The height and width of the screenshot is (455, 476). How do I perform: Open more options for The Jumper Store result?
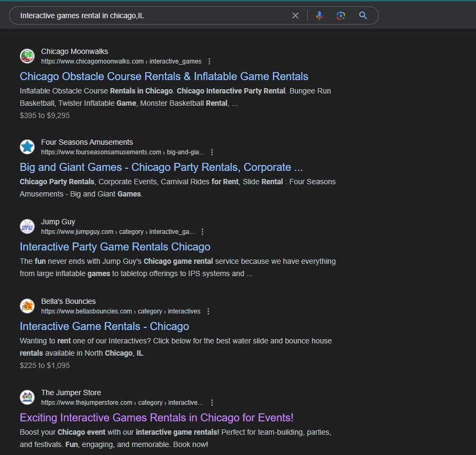212,403
